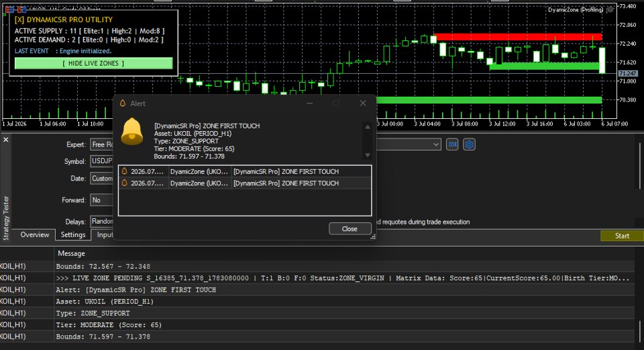Click the DyamicZone profiling hat icon
The width and height of the screenshot is (644, 350).
pos(610,9)
